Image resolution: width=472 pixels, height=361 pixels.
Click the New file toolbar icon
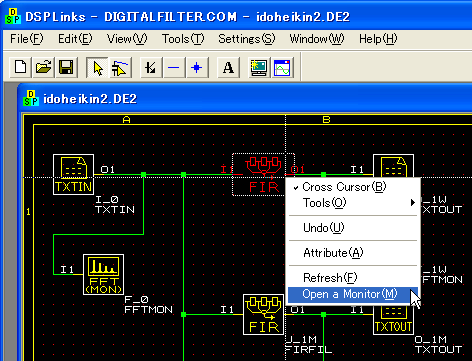tap(21, 67)
